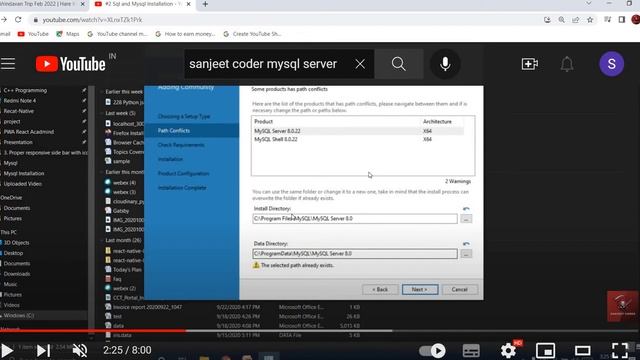The height and width of the screenshot is (360, 640).
Task: Close the Sql and Mysql installation tab
Action: (188, 4)
